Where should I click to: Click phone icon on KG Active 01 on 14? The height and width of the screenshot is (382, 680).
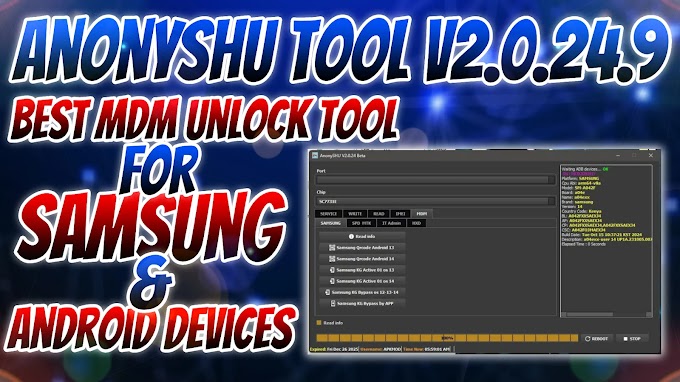pyautogui.click(x=332, y=281)
